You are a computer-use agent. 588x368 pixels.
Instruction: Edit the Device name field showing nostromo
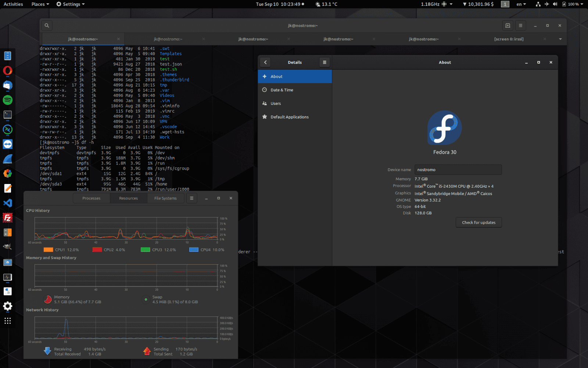[458, 170]
